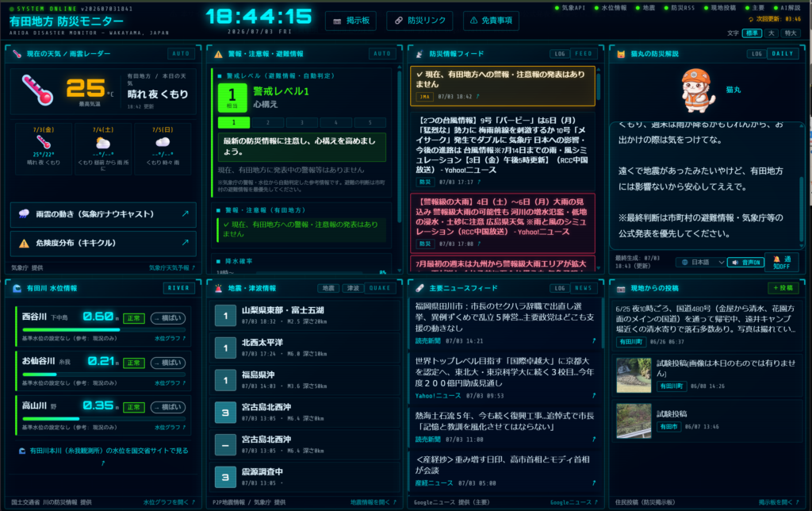Click the thermometer icon in weather panel header
The height and width of the screenshot is (511, 812).
(17, 54)
